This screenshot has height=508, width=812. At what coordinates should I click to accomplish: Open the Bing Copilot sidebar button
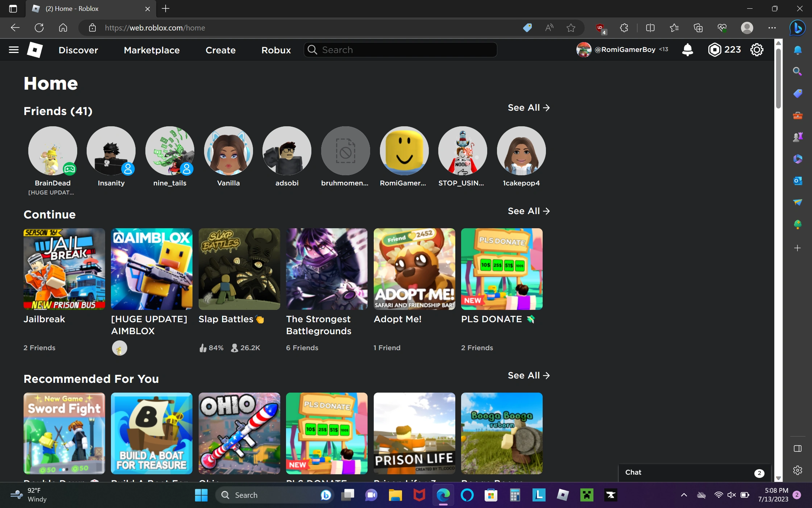coord(797,28)
